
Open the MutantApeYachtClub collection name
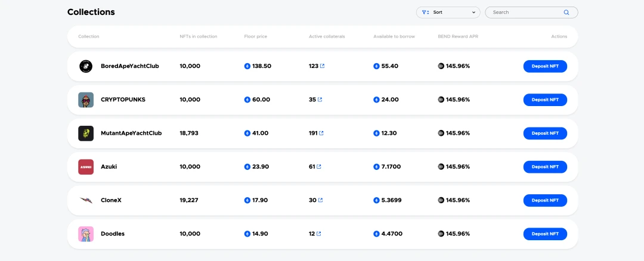[131, 133]
